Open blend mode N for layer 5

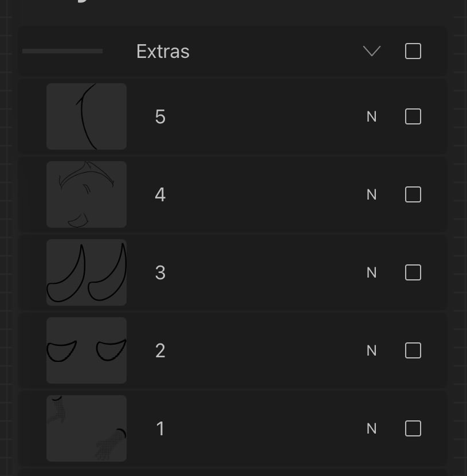371,117
